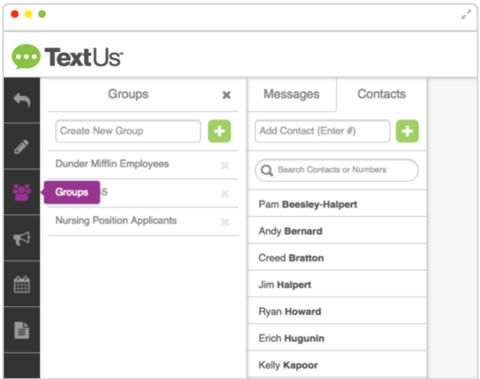
Task: Toggle fullscreen with the expand arrows icon
Action: (x=466, y=14)
